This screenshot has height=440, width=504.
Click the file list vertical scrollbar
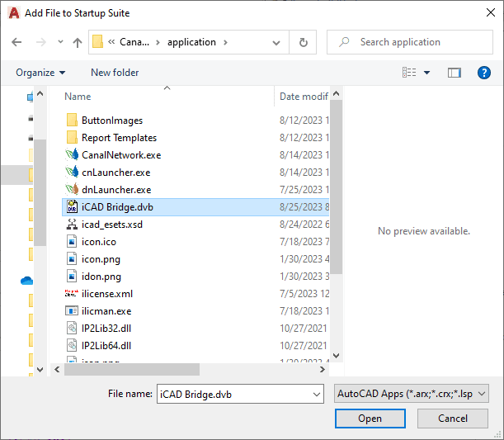[x=337, y=187]
